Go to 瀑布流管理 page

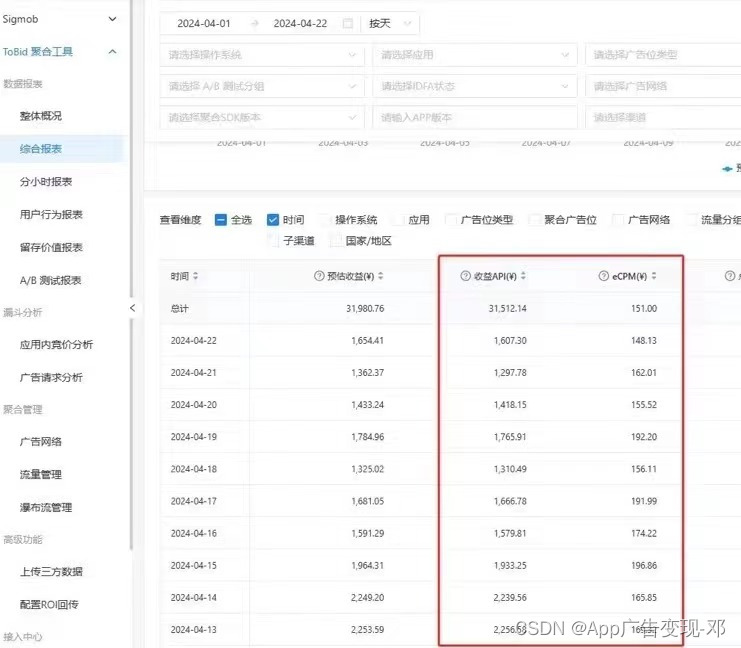pos(46,508)
